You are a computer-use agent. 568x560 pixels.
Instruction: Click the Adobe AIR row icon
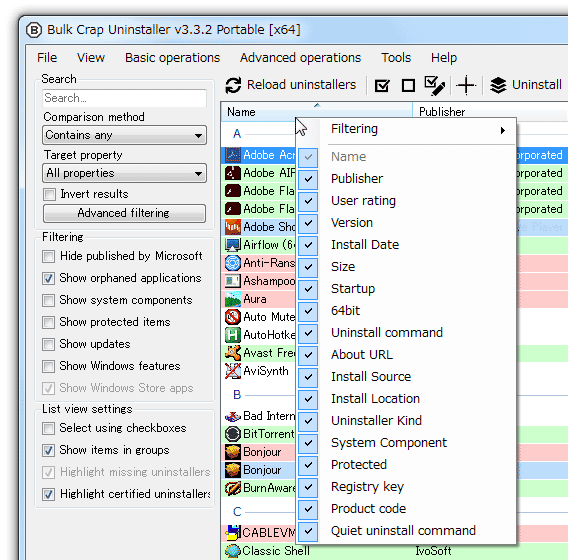pos(233,173)
